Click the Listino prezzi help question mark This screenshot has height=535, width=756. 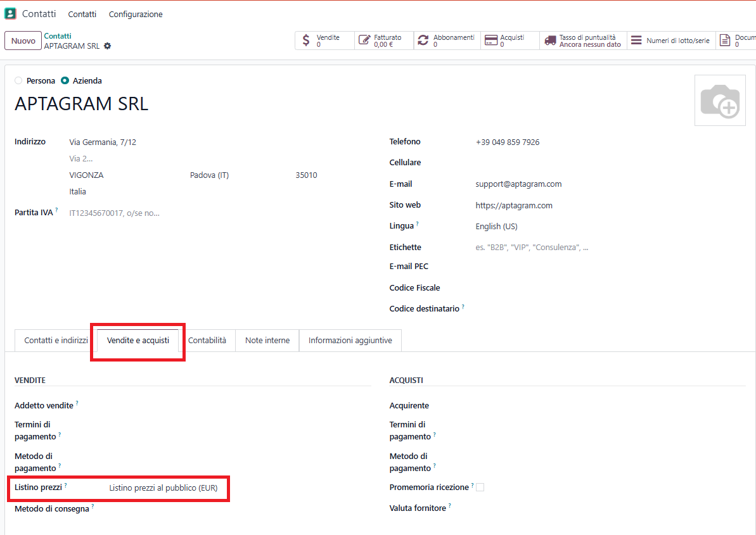65,485
